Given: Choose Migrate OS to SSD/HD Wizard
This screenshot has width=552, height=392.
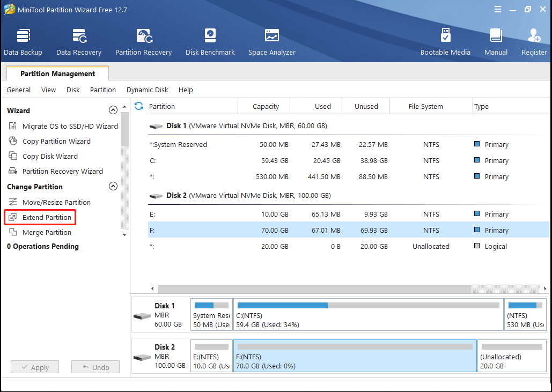Looking at the screenshot, I should [x=70, y=126].
